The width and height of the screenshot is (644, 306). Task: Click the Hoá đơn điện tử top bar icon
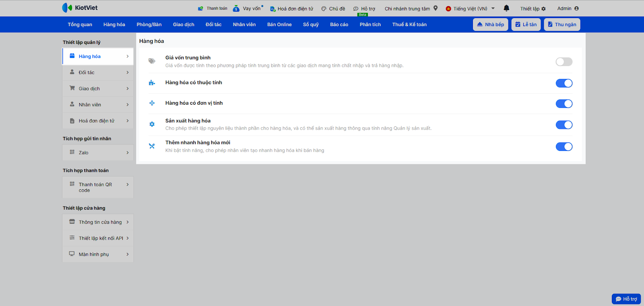tap(272, 9)
